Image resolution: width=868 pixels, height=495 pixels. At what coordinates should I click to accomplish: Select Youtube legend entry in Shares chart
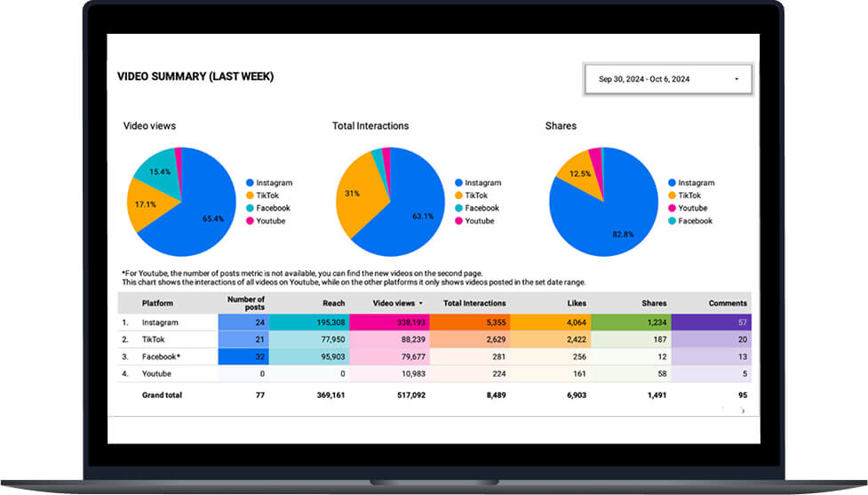click(x=693, y=208)
